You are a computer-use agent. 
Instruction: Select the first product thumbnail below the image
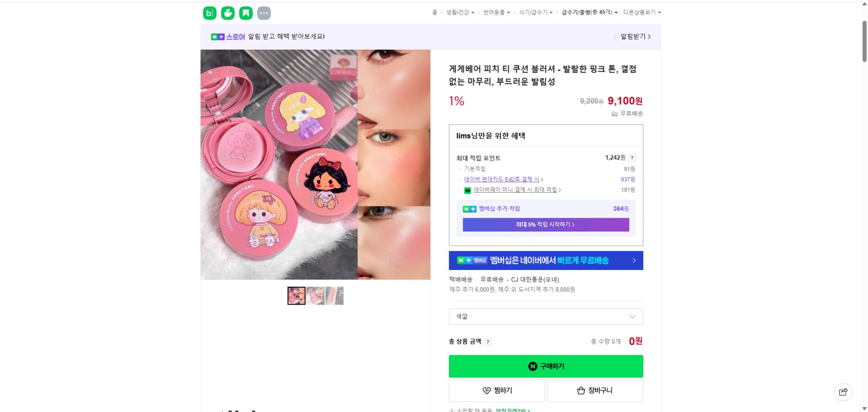[x=296, y=295]
